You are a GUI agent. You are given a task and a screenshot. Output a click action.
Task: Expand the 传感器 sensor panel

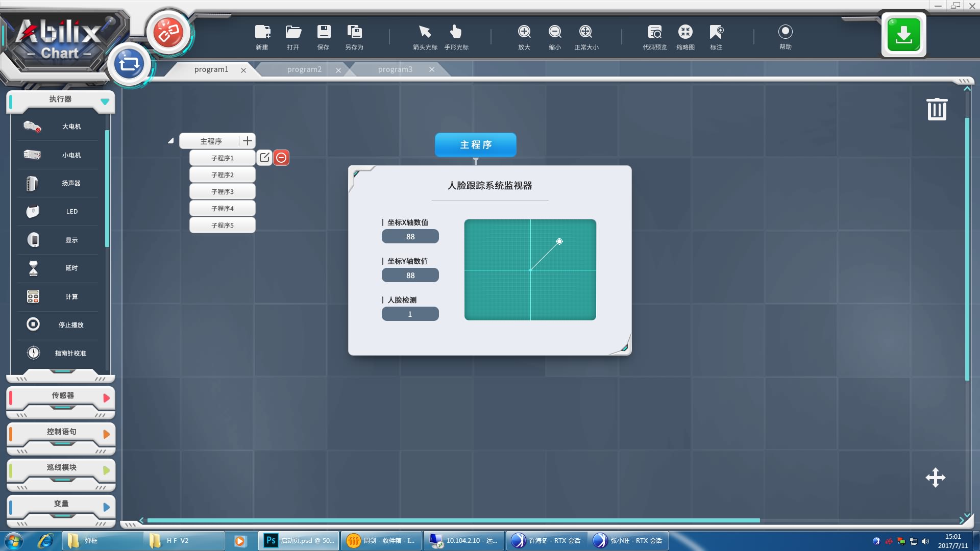pos(106,398)
